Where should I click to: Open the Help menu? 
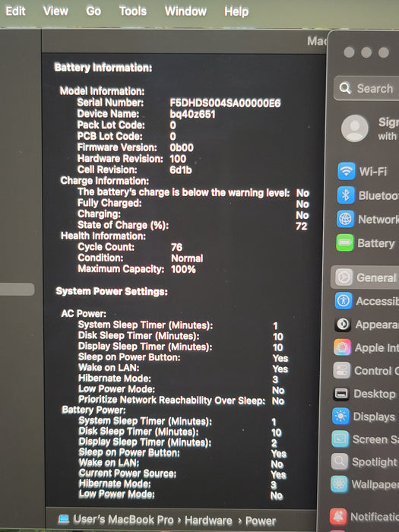click(236, 11)
